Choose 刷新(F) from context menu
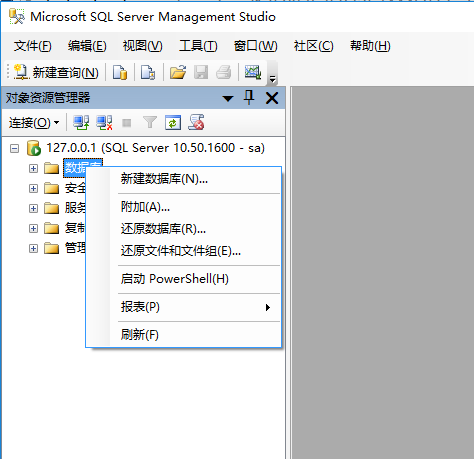 click(x=183, y=335)
